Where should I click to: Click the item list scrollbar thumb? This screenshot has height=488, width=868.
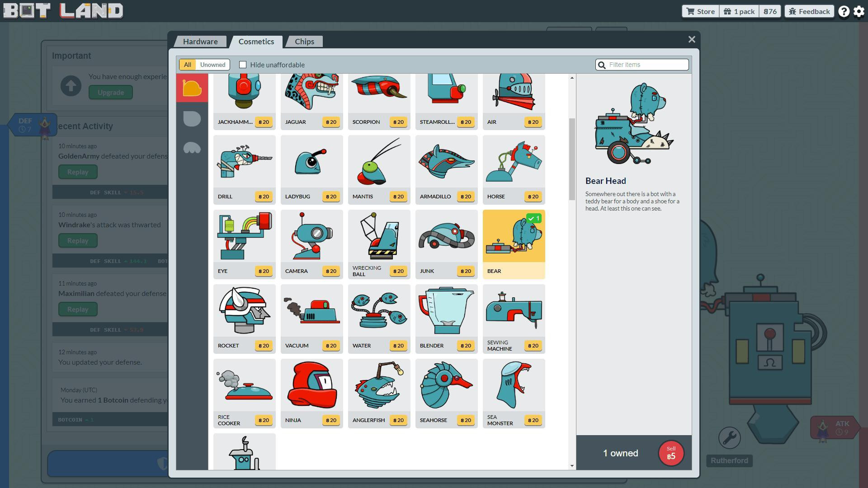coord(572,159)
